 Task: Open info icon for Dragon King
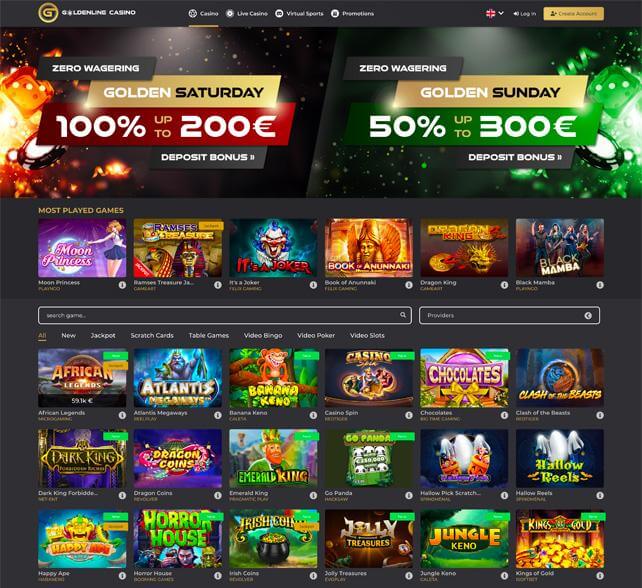tap(504, 285)
